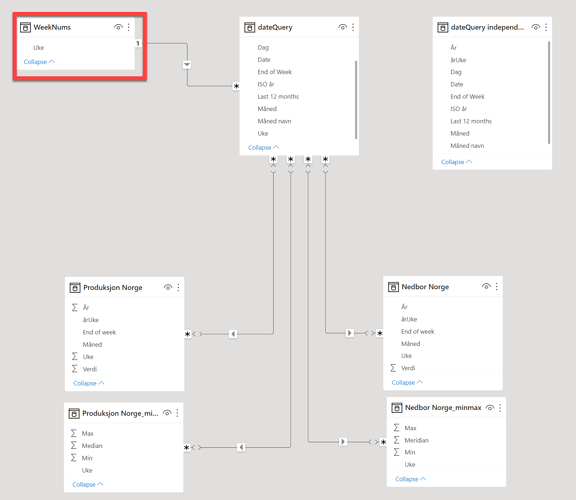This screenshot has height=500, width=576.
Task: Open more options for Nedbor Norge table
Action: click(497, 287)
